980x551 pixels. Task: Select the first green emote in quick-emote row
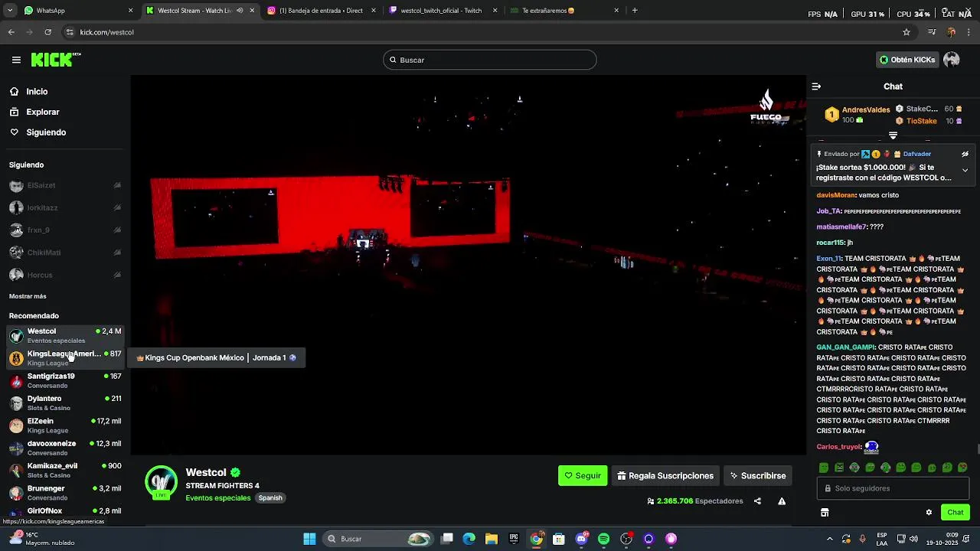[x=824, y=468]
